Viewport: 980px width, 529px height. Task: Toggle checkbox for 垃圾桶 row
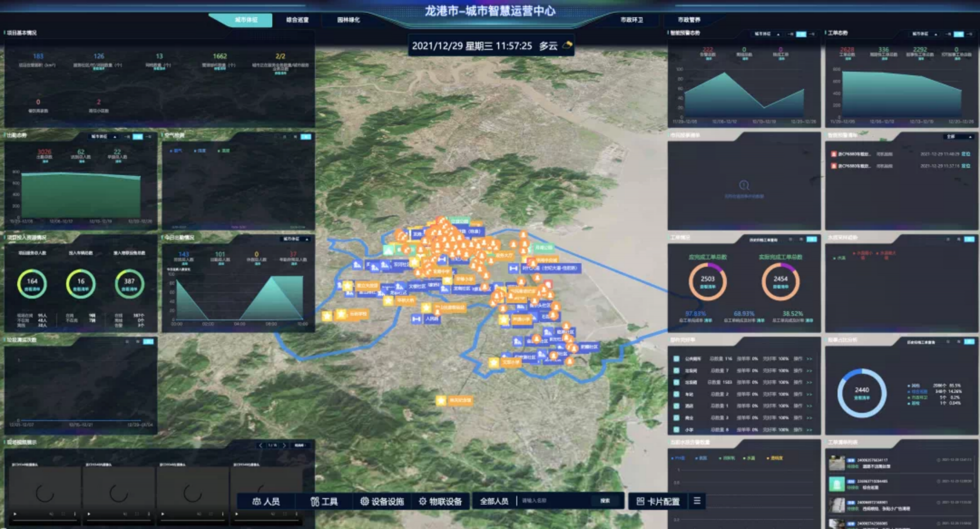676,382
